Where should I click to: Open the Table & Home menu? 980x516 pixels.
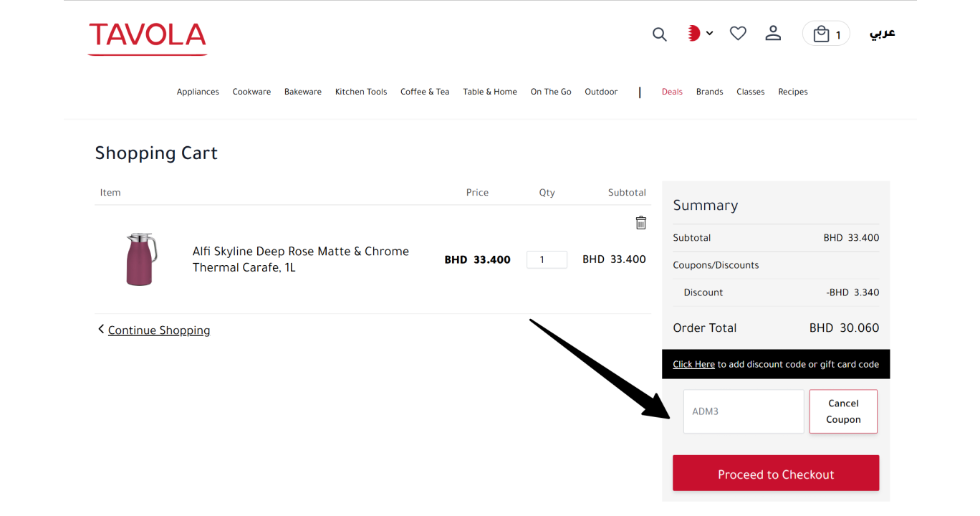point(490,92)
